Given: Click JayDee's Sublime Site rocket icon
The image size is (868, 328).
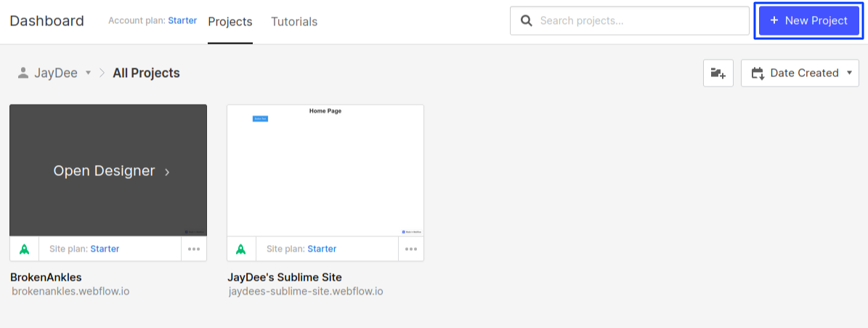Looking at the screenshot, I should point(241,249).
